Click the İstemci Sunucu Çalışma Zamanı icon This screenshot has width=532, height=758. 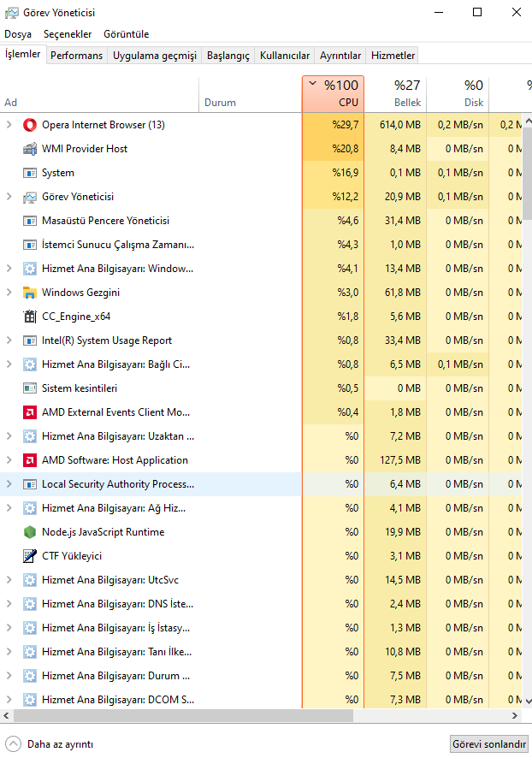[x=30, y=245]
